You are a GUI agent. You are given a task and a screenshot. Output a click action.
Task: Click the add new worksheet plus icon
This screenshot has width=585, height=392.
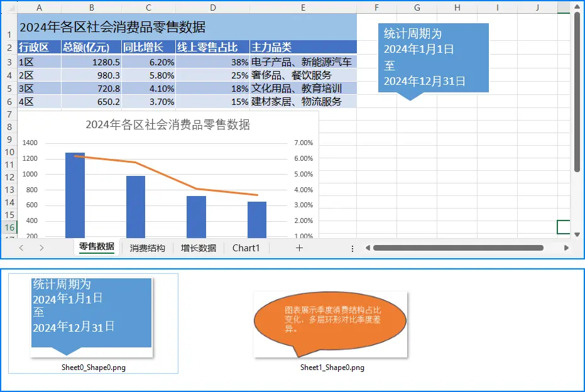tap(300, 248)
